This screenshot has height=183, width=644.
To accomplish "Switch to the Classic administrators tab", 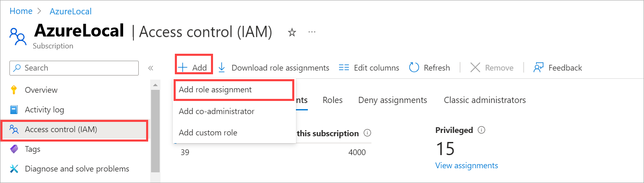I will (x=485, y=100).
